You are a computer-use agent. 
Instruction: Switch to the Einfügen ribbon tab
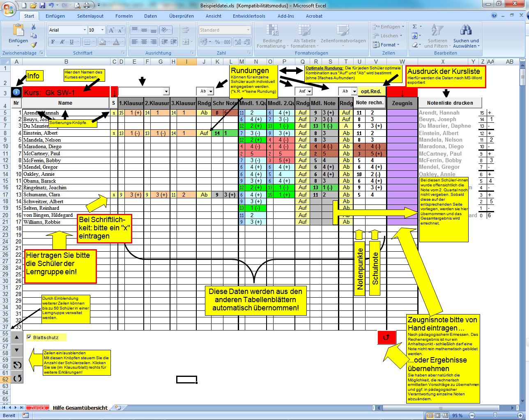coord(55,16)
